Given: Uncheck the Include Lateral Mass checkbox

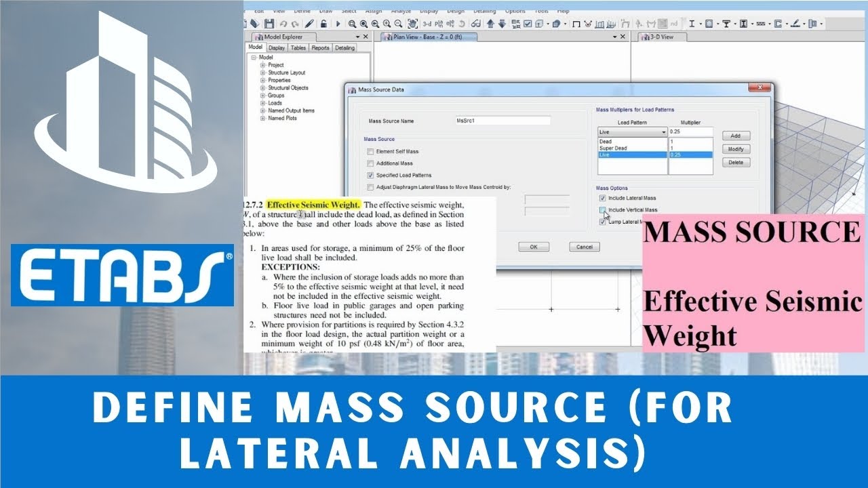Looking at the screenshot, I should click(602, 198).
